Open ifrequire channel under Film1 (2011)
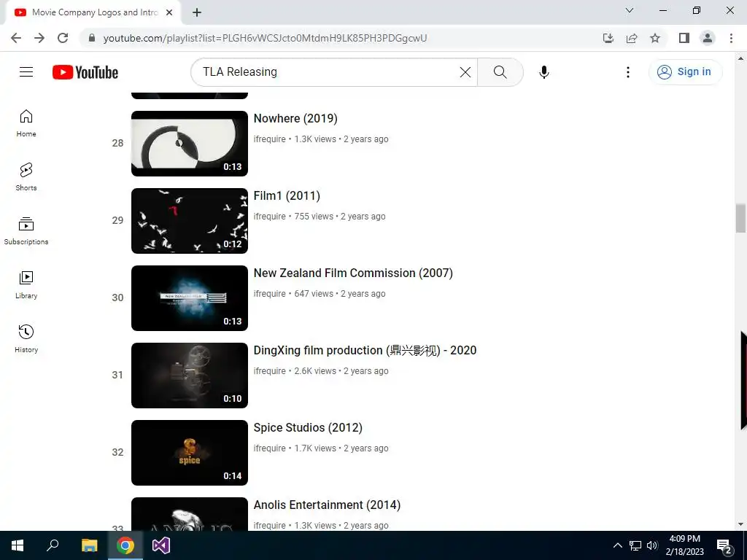 tap(270, 216)
